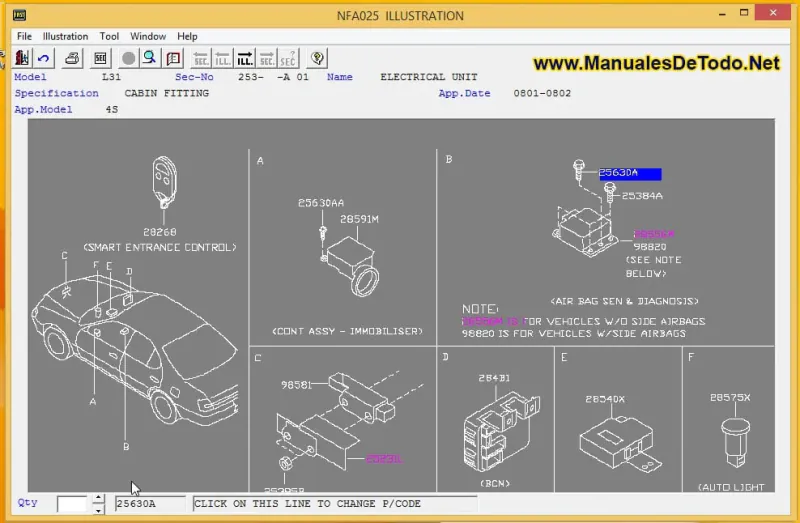Open the Window menu
Image resolution: width=800 pixels, height=523 pixels.
pos(148,36)
